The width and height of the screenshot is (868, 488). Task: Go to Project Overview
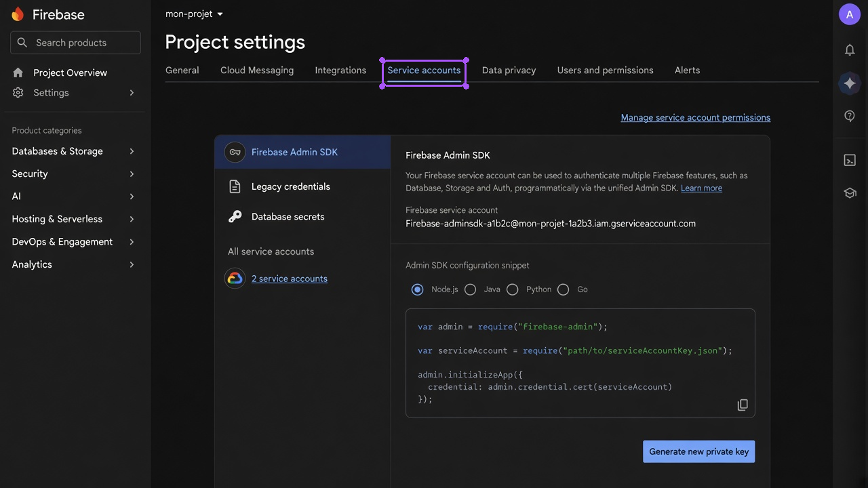click(x=71, y=73)
